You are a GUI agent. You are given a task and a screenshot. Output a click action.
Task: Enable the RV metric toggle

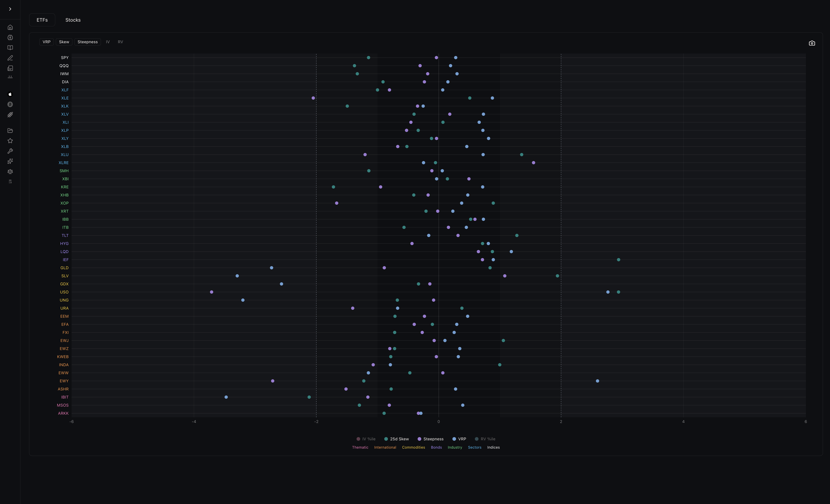point(120,42)
